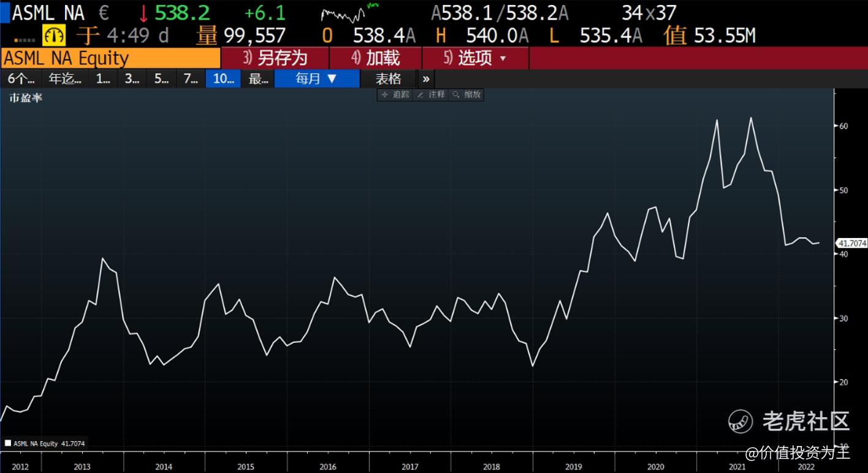This screenshot has width=868, height=473.
Task: Click the last price 538.2
Action: 182,13
